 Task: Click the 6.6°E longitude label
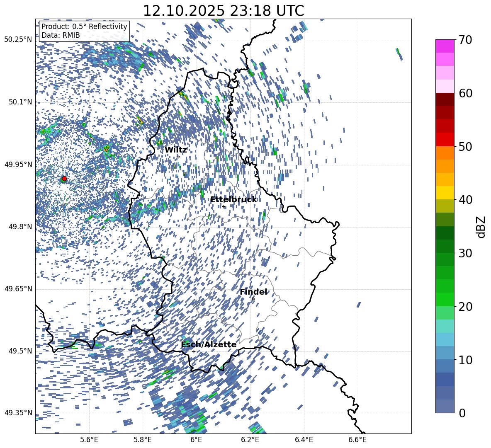pos(357,440)
